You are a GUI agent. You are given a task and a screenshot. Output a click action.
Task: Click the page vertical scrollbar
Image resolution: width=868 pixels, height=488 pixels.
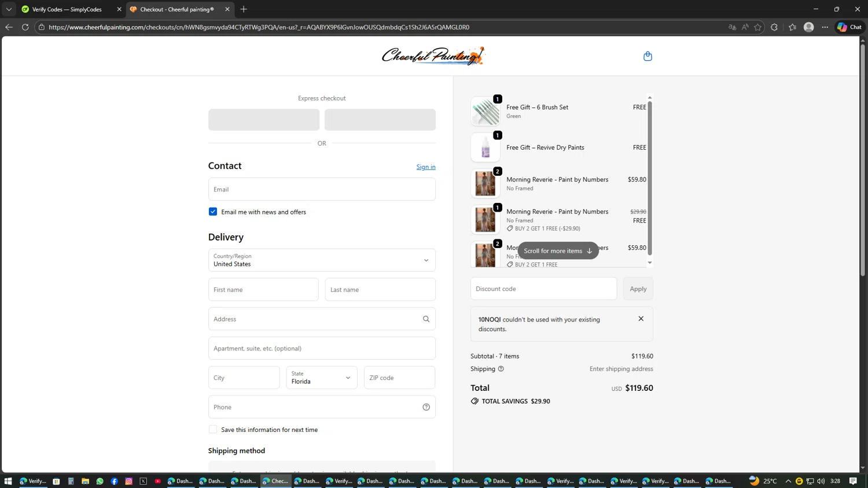[863, 159]
